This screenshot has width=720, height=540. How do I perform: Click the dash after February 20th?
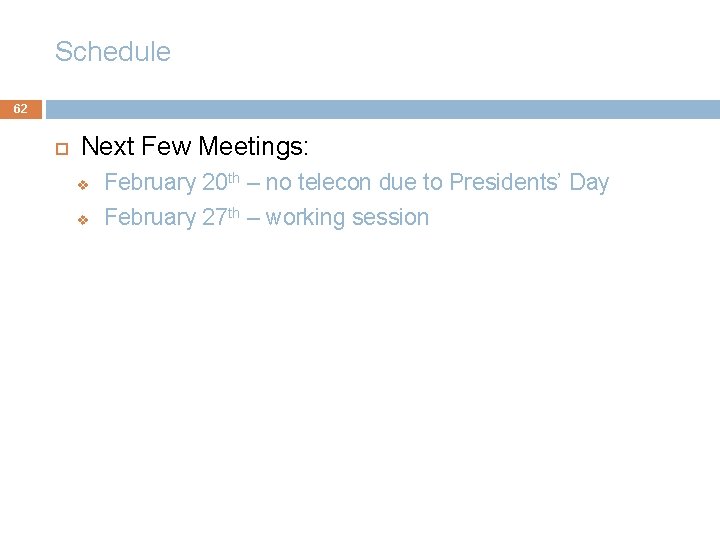[x=252, y=183]
